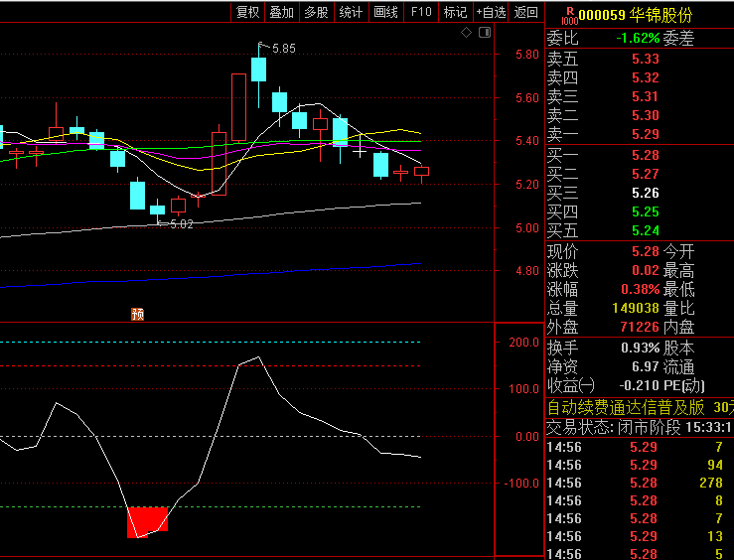Open the 统计 statistics tool
The image size is (734, 560).
coord(351,12)
